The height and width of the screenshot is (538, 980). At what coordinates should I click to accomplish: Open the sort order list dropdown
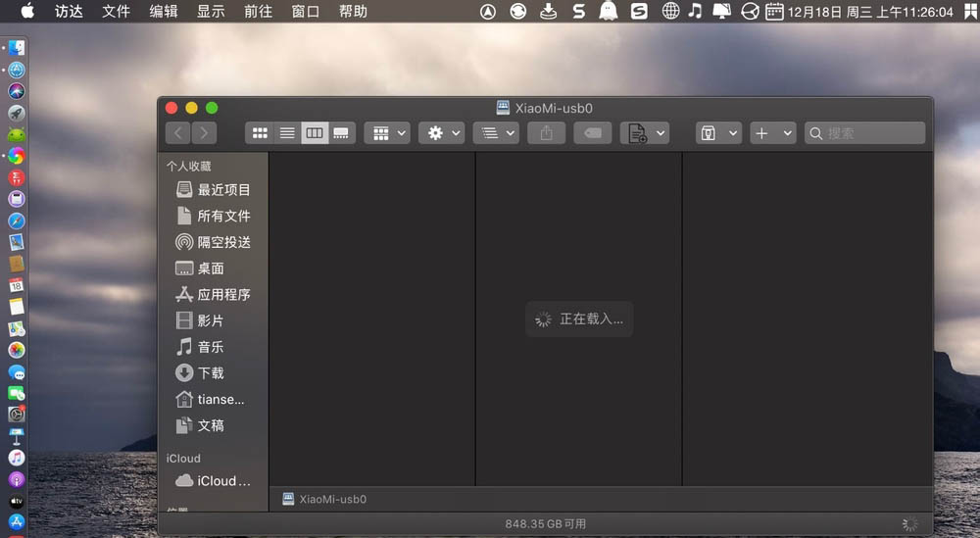pos(496,133)
